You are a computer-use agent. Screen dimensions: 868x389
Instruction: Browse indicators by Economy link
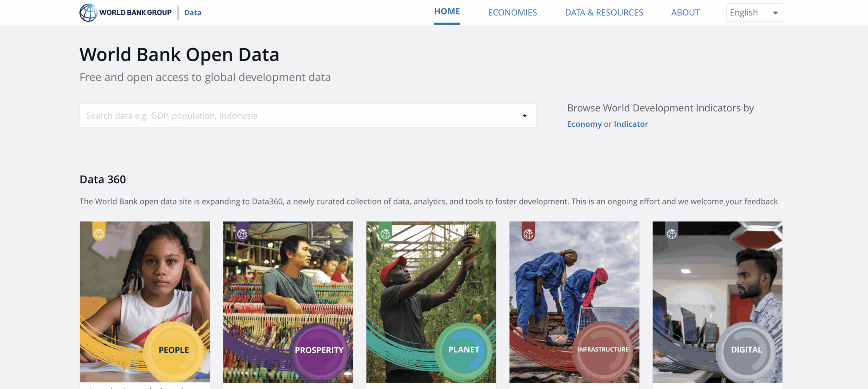[584, 123]
